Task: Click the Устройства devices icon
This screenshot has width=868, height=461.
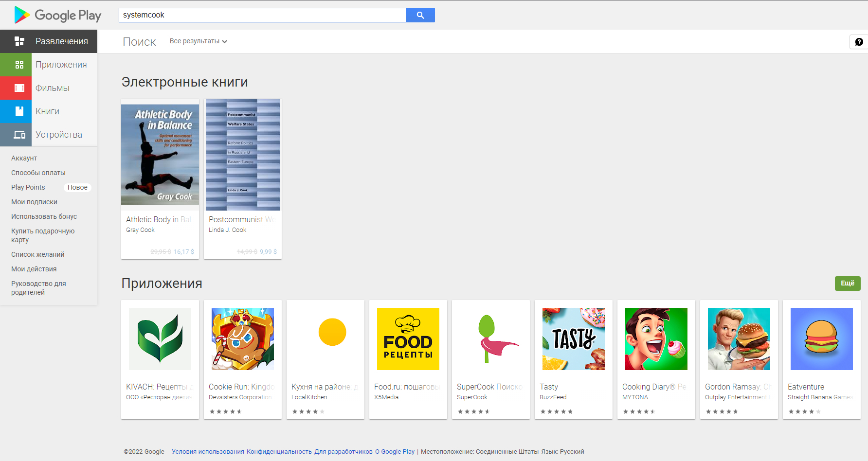Action: (19, 135)
